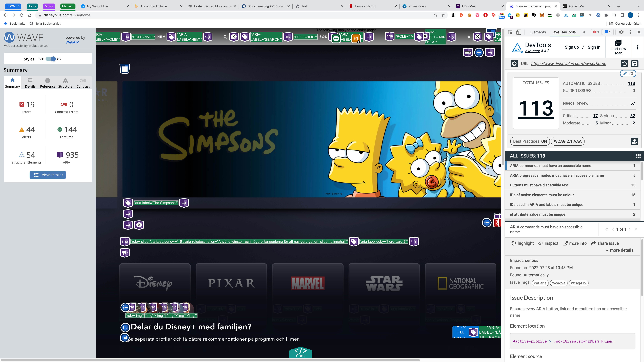Expand the more details section
The image size is (644, 362).
pyautogui.click(x=619, y=250)
